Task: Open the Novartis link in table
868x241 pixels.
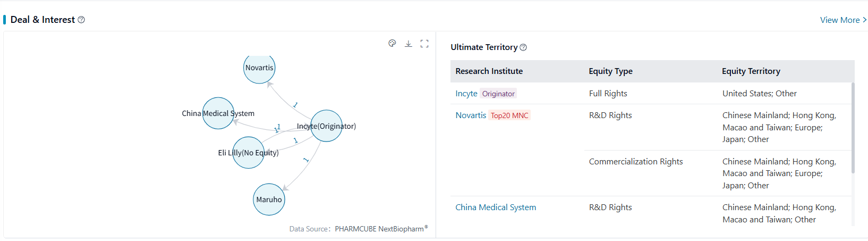Action: point(470,115)
